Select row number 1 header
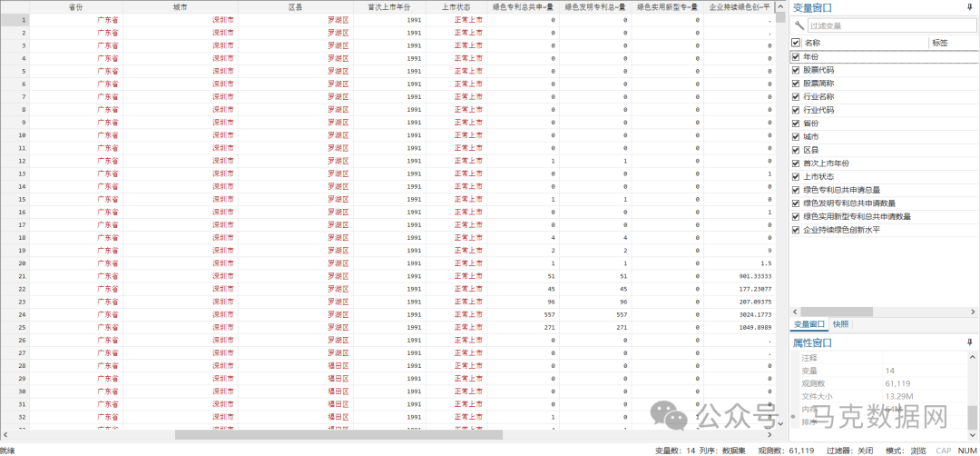The image size is (980, 456). click(15, 20)
